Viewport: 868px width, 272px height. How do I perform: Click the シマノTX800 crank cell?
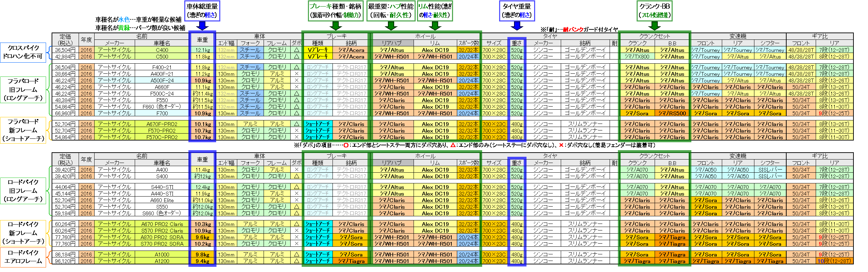point(637,56)
